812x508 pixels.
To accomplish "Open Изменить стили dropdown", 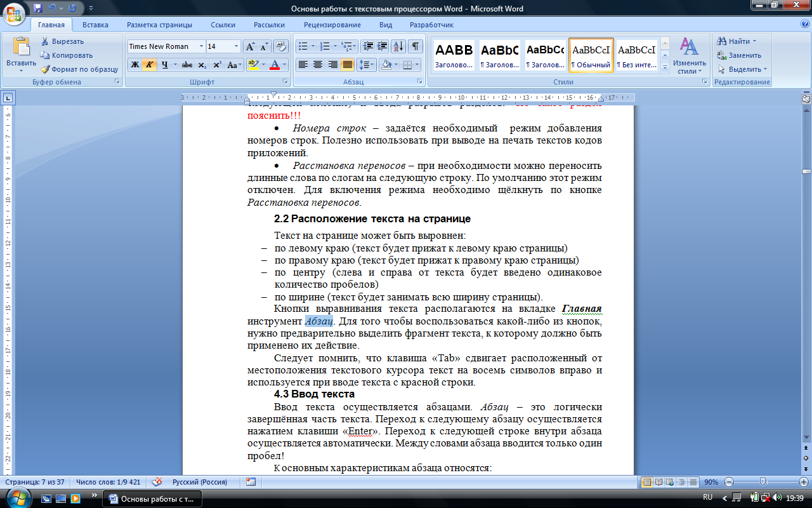I will 690,57.
